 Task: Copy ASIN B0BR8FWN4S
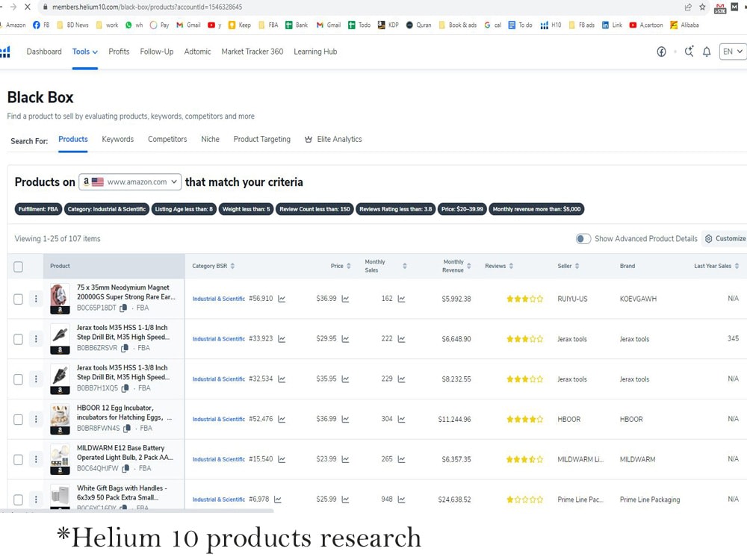127,428
